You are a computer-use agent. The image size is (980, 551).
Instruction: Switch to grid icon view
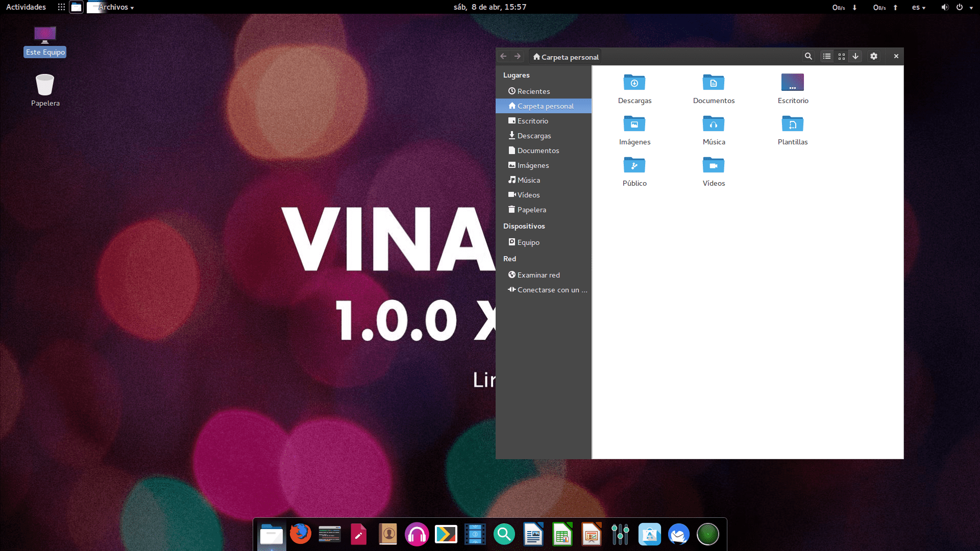[842, 57]
